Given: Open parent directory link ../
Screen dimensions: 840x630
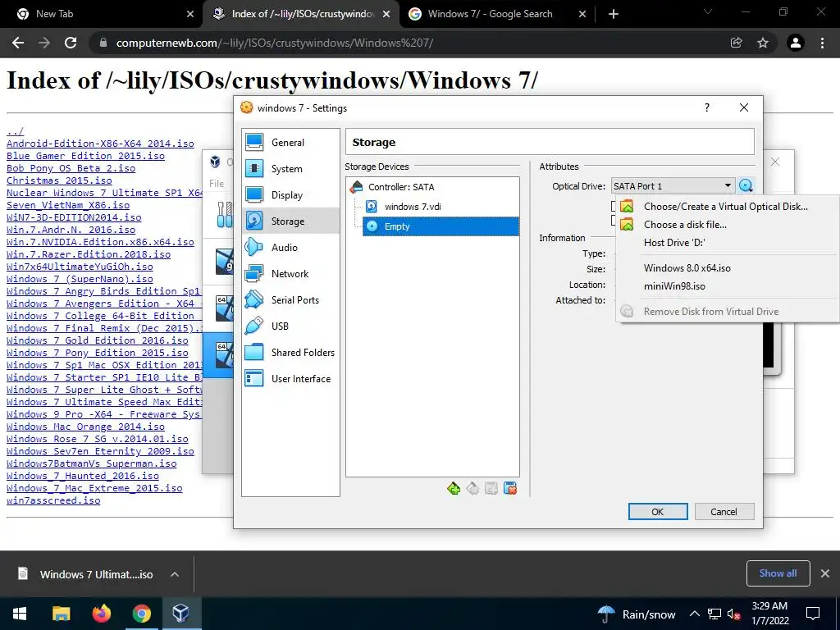Looking at the screenshot, I should (x=15, y=131).
